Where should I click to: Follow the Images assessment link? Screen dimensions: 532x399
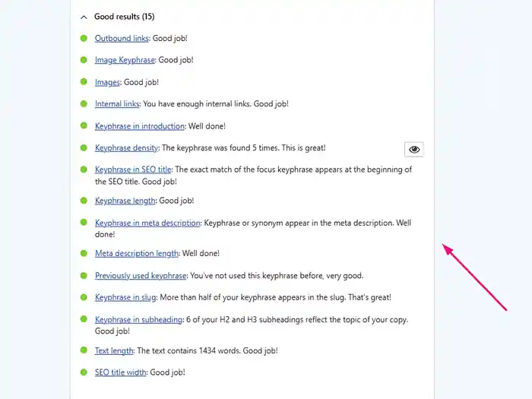point(107,82)
